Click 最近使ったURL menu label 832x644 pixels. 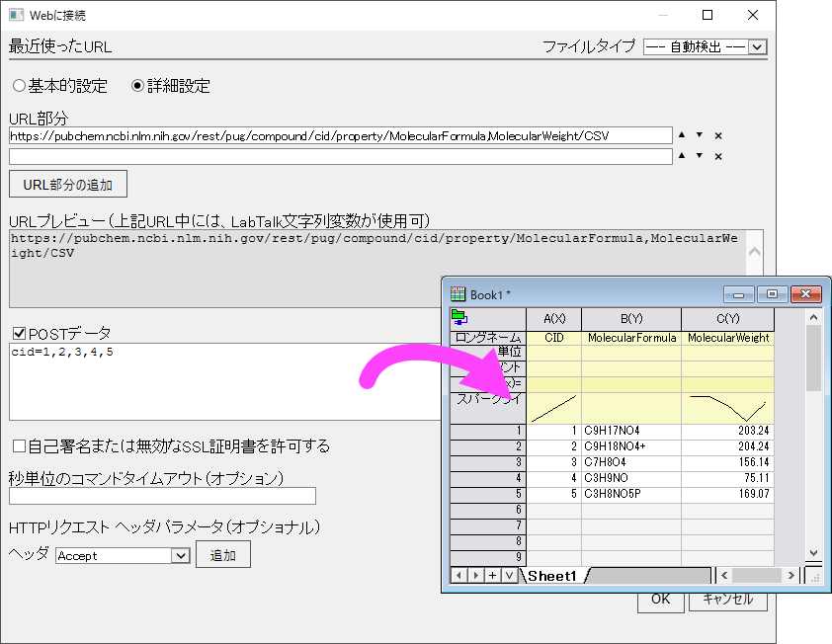60,46
